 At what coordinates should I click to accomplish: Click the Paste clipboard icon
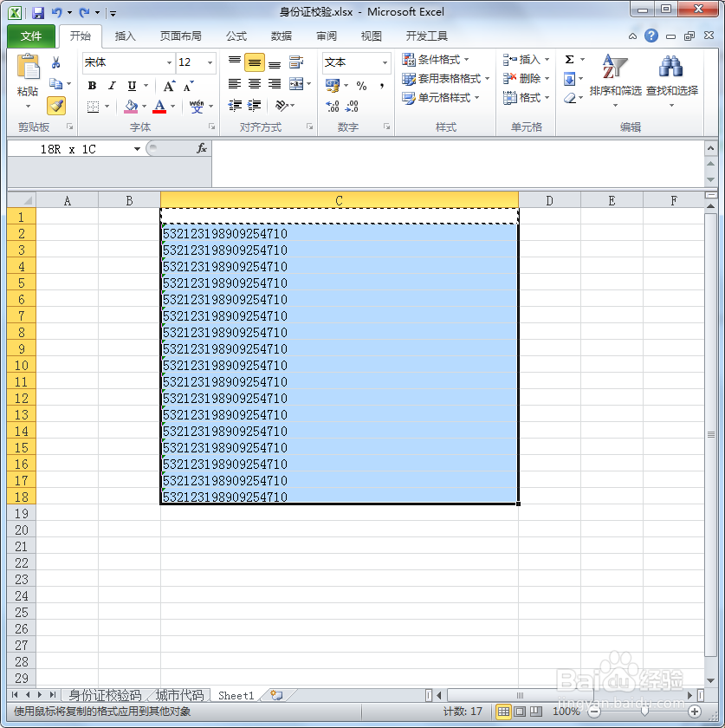(x=29, y=67)
